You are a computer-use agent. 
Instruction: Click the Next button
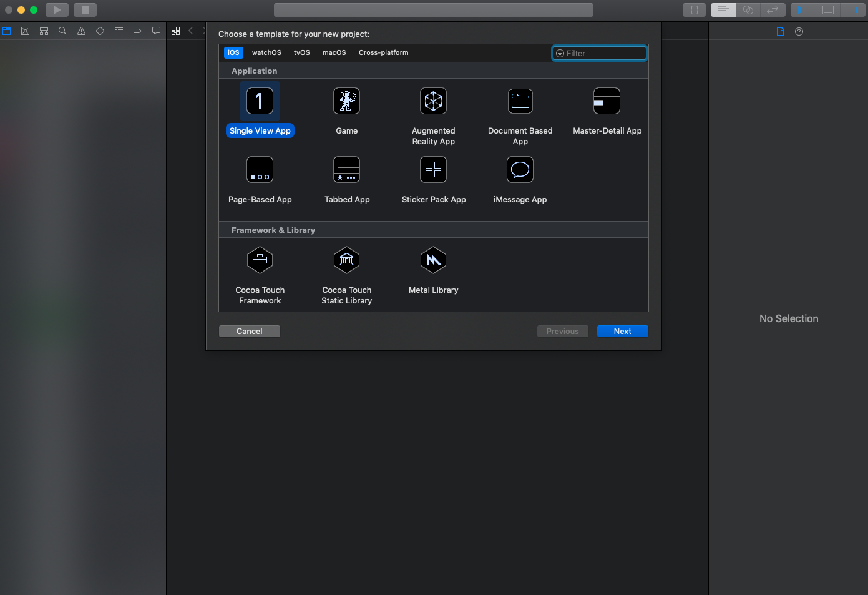click(623, 331)
